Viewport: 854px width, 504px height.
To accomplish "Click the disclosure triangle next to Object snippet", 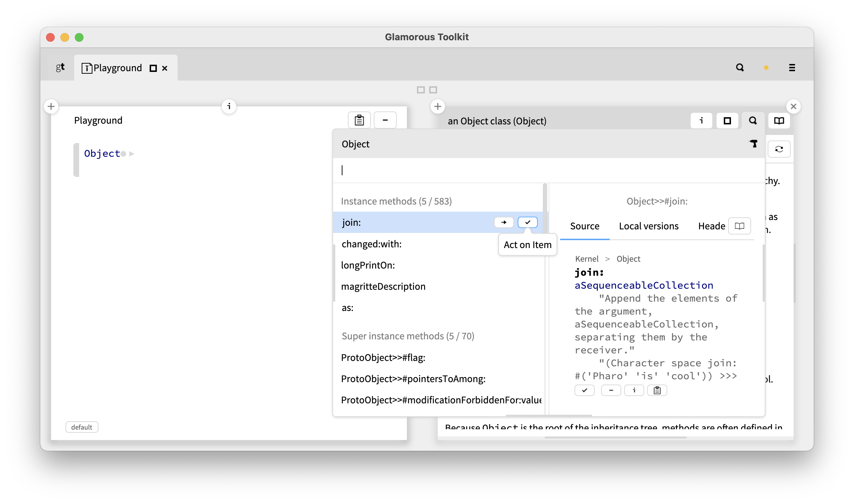I will (132, 153).
